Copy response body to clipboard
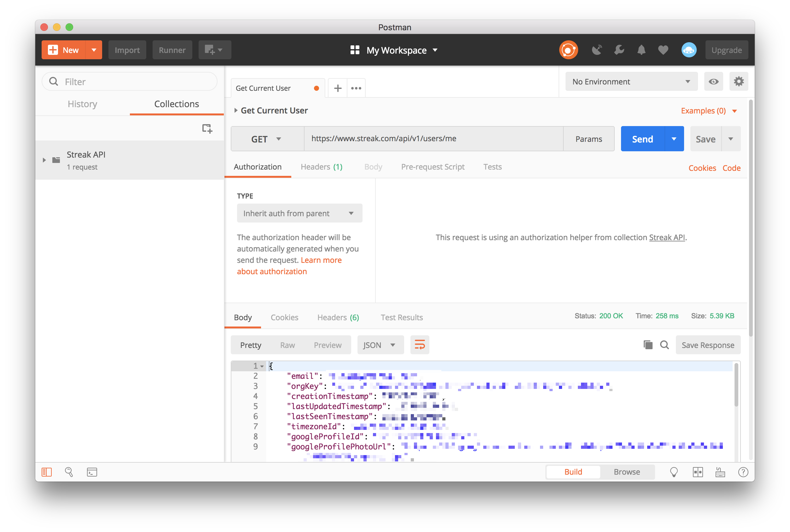 coord(648,345)
